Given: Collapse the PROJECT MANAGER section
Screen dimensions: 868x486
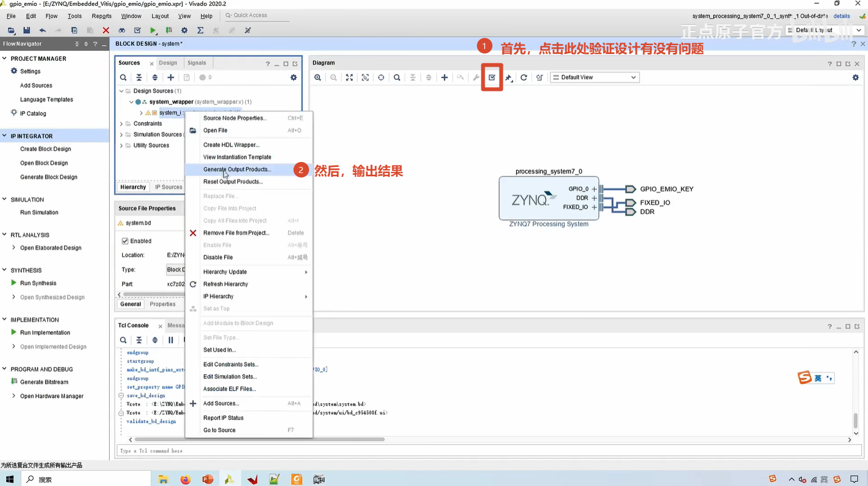Looking at the screenshot, I should (4, 58).
